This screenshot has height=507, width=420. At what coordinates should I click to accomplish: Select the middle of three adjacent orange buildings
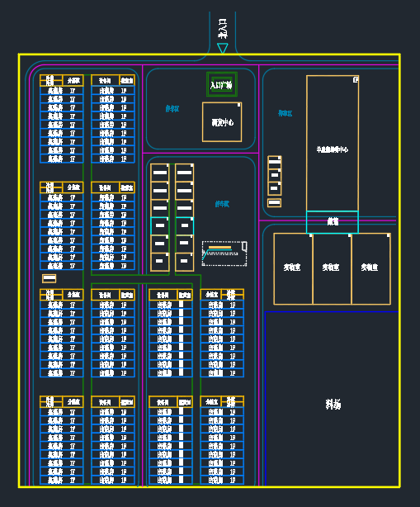332,268
